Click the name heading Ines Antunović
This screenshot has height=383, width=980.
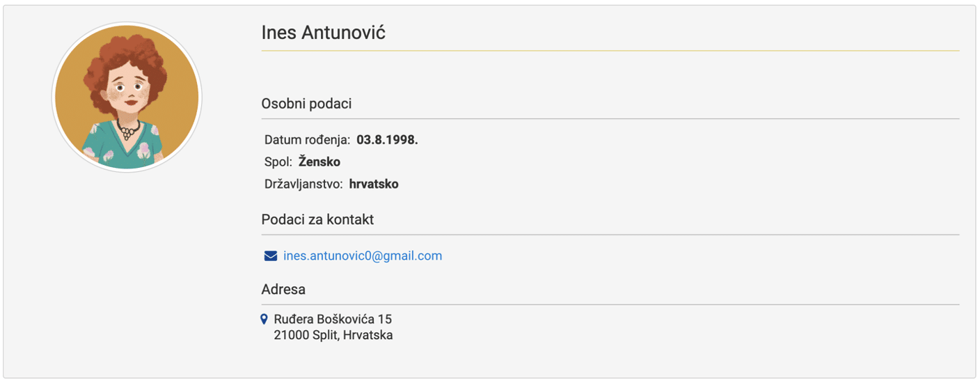click(323, 32)
